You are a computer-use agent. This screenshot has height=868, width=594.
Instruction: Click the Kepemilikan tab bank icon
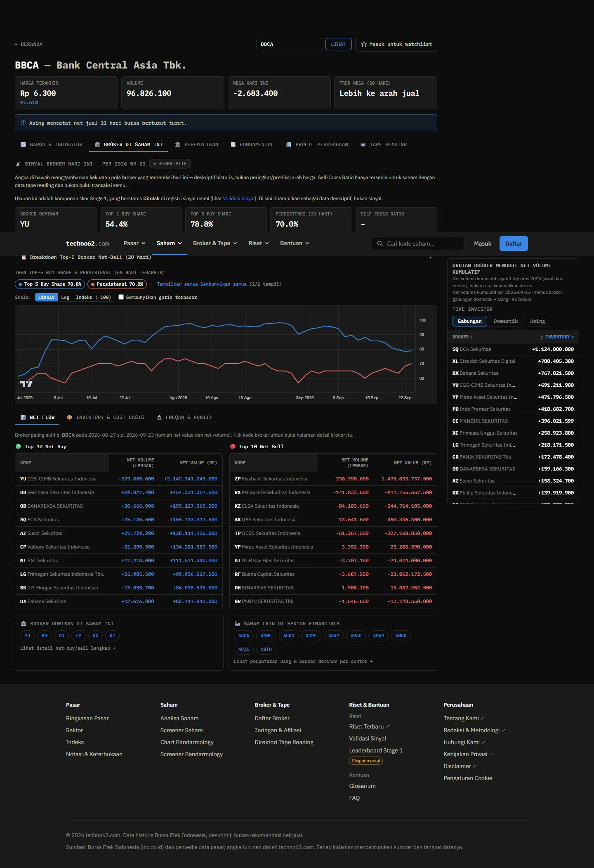click(x=178, y=144)
